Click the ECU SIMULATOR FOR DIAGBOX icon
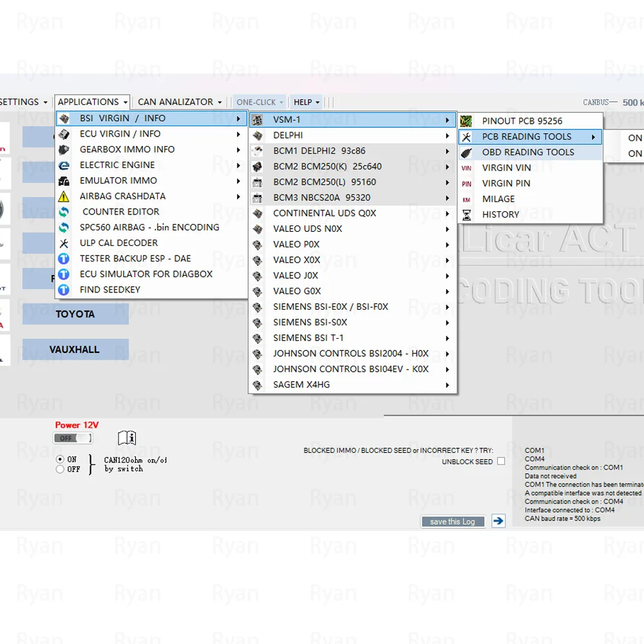 click(64, 274)
